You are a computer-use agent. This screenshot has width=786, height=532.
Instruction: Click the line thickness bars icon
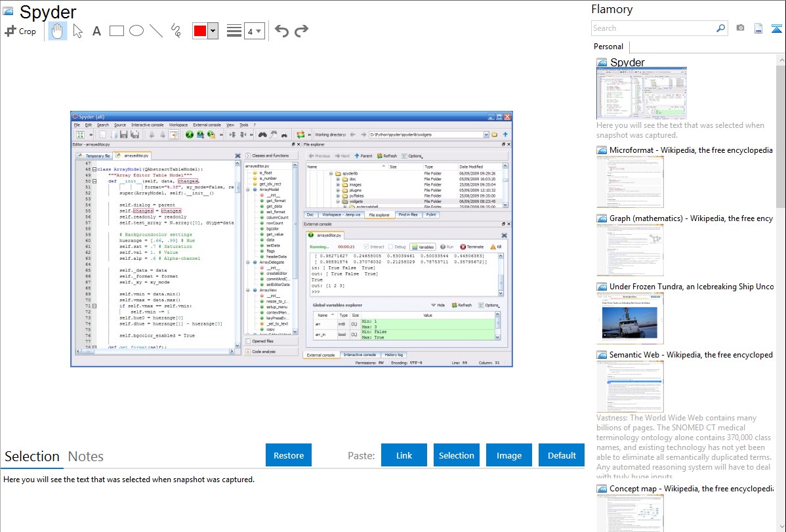[x=234, y=31]
